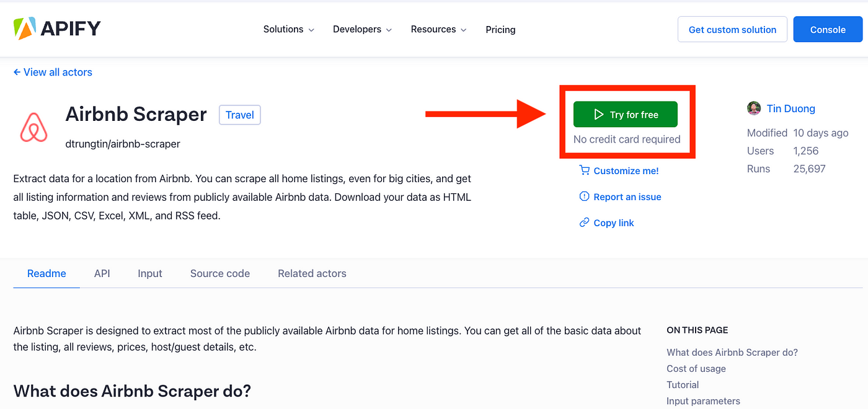Jump to What does Airbnb Scraper do? section
Screen dimensions: 868x409
point(732,352)
